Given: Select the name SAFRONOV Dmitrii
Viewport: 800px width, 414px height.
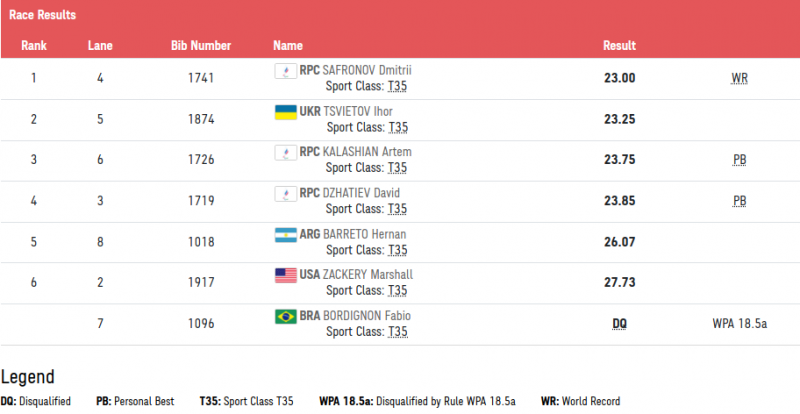Looking at the screenshot, I should 369,70.
